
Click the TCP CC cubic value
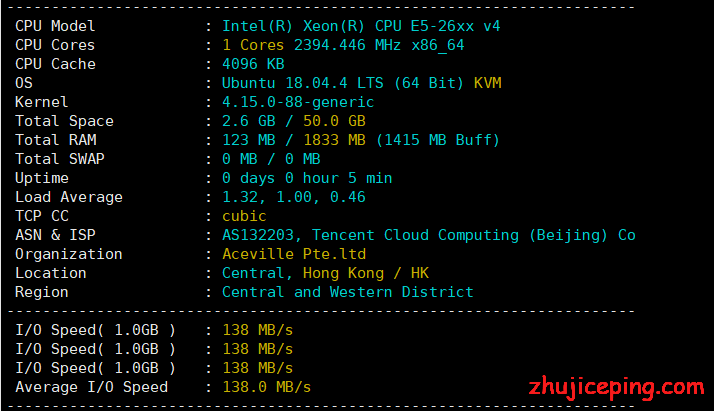click(244, 216)
